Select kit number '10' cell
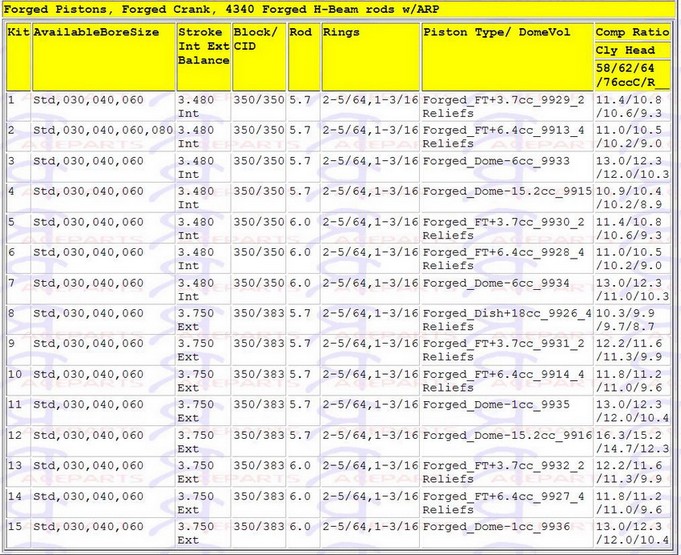Screen dimensions: 681x555 click(x=19, y=380)
